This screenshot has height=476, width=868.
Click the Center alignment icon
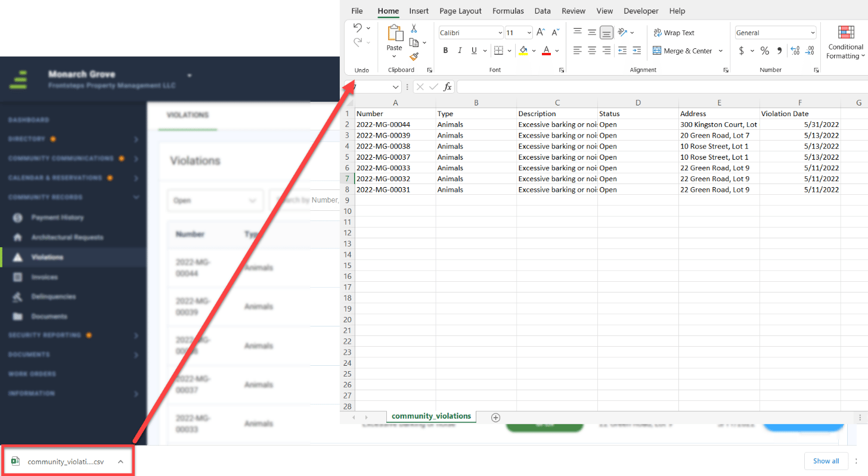pyautogui.click(x=592, y=51)
